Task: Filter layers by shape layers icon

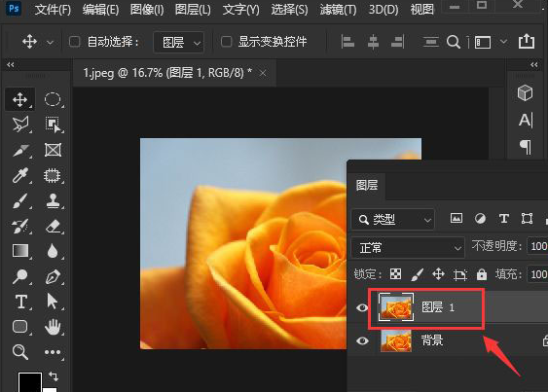Action: click(x=527, y=219)
